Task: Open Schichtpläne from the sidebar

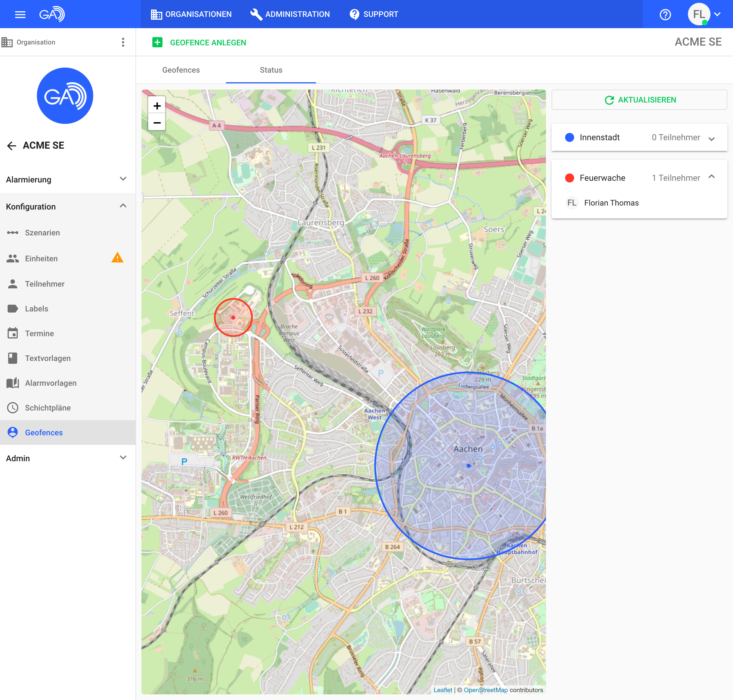Action: pos(48,408)
